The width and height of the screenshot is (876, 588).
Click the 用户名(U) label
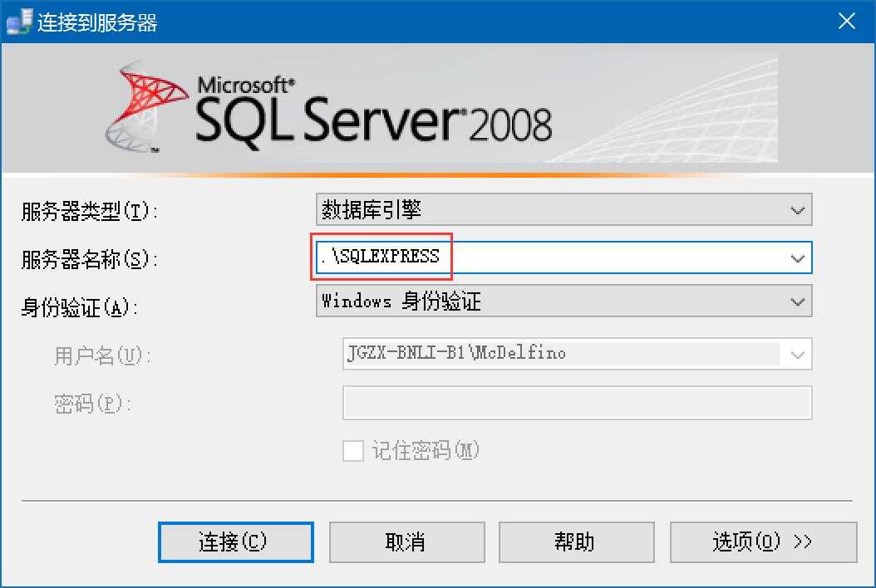(102, 355)
